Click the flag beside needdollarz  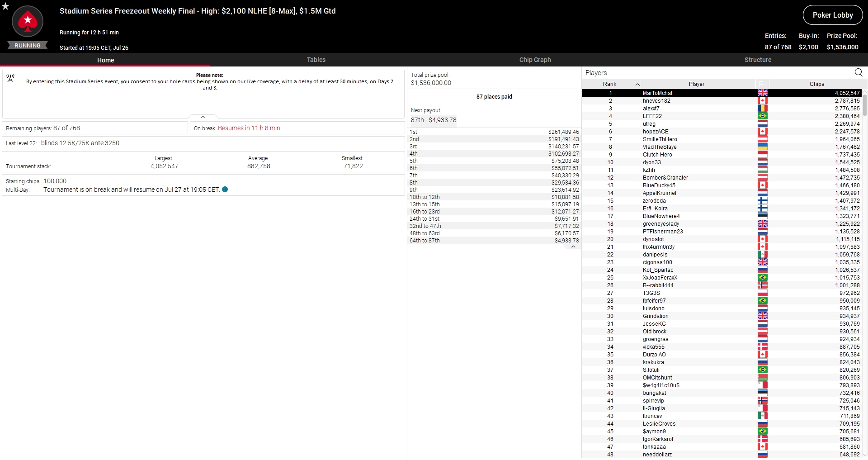pos(763,454)
